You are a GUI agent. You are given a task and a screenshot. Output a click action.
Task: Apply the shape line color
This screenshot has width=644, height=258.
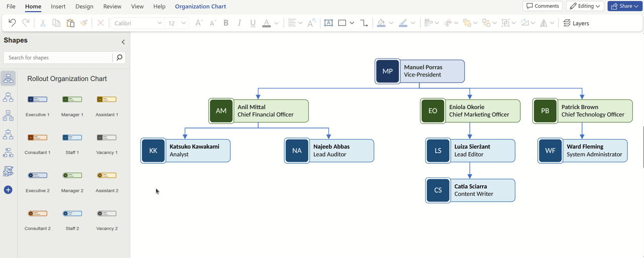[x=403, y=23]
